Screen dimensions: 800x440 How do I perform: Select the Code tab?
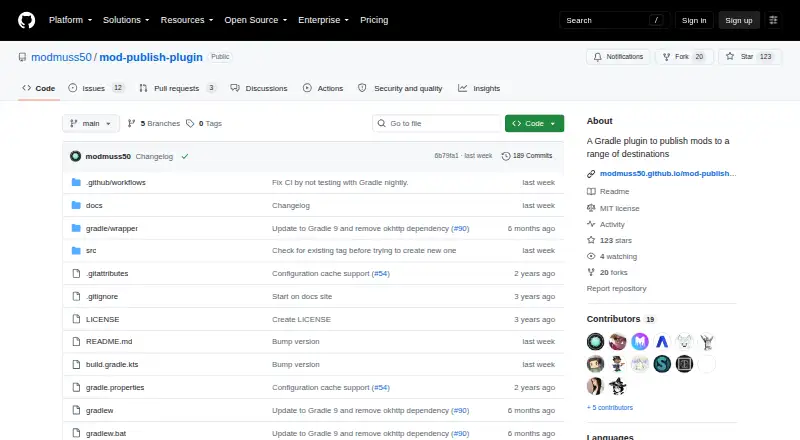click(x=39, y=88)
